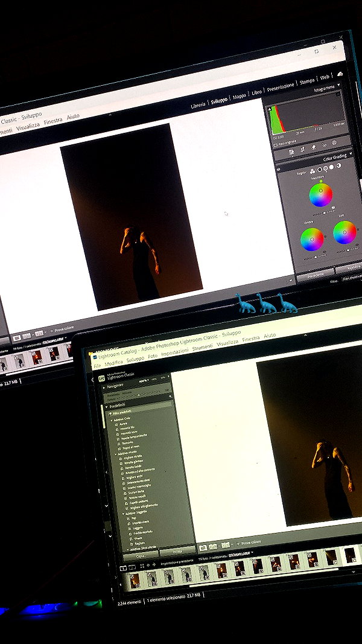
Task: Collapse the Predefiniti panel on laptop
Action: 107,407
